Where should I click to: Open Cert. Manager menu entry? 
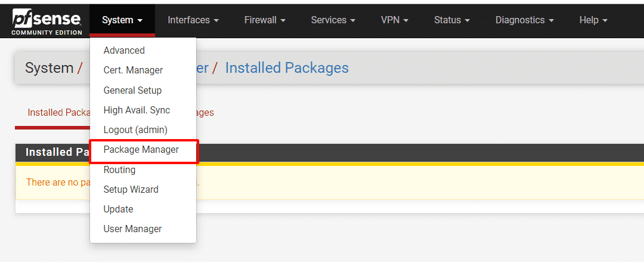click(133, 70)
